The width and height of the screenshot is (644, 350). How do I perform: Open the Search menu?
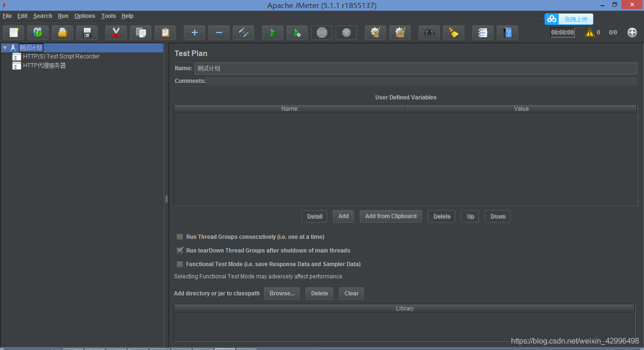(42, 16)
